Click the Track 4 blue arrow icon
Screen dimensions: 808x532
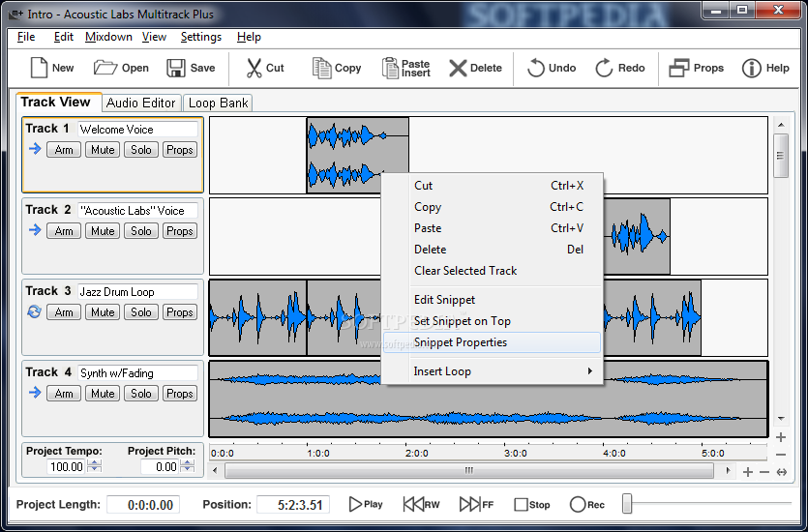pos(35,393)
